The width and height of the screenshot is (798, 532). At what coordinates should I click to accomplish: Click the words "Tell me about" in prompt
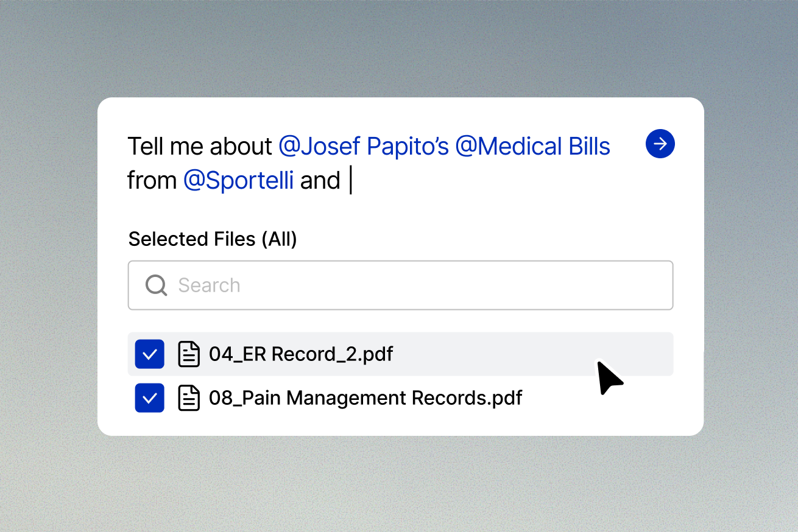point(199,147)
